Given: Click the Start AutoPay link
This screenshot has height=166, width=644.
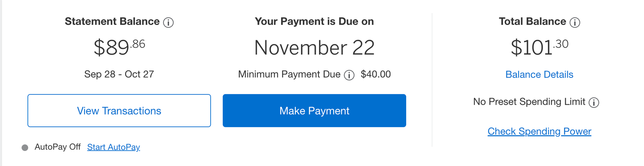Looking at the screenshot, I should (113, 147).
